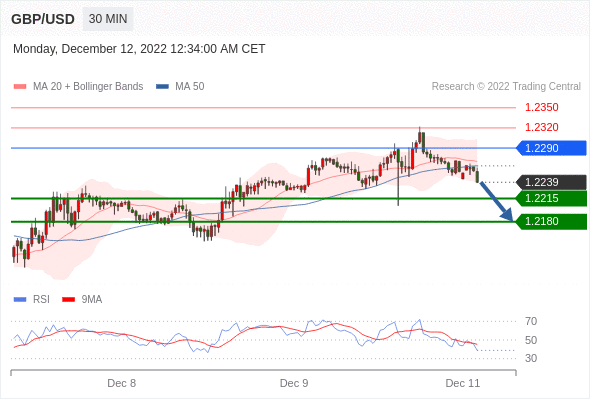590x400 pixels.
Task: Toggle the RSI legend entry
Action: (32, 300)
